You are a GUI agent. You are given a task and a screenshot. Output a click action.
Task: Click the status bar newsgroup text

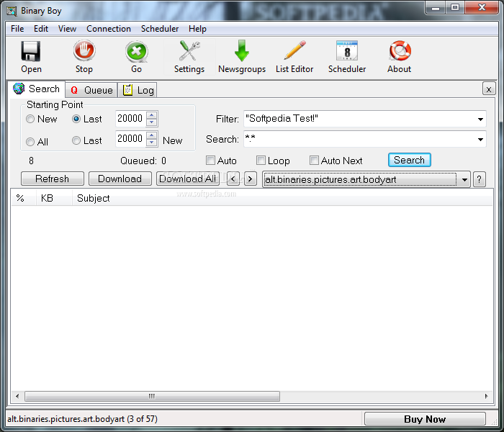coord(82,419)
